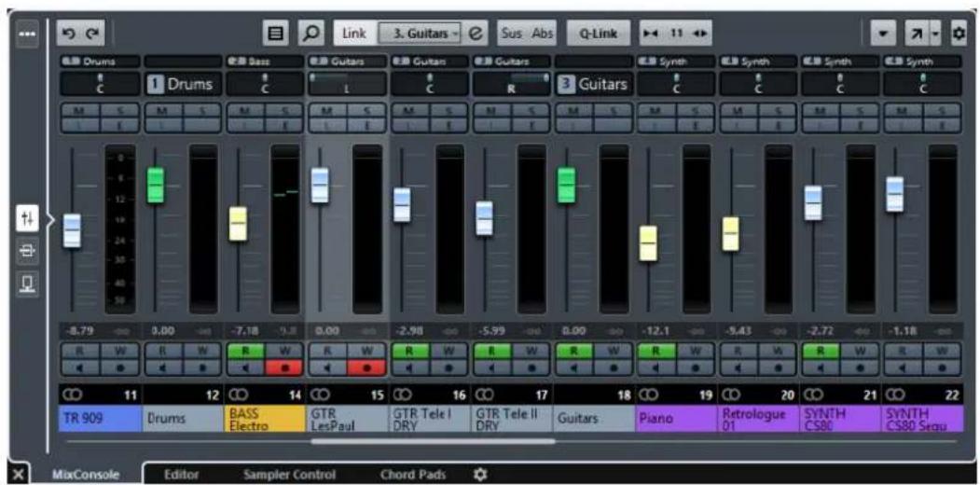Image resolution: width=980 pixels, height=485 pixels.
Task: Edit channel settings of Retrologue 01 (E button)
Action: pos(777,125)
